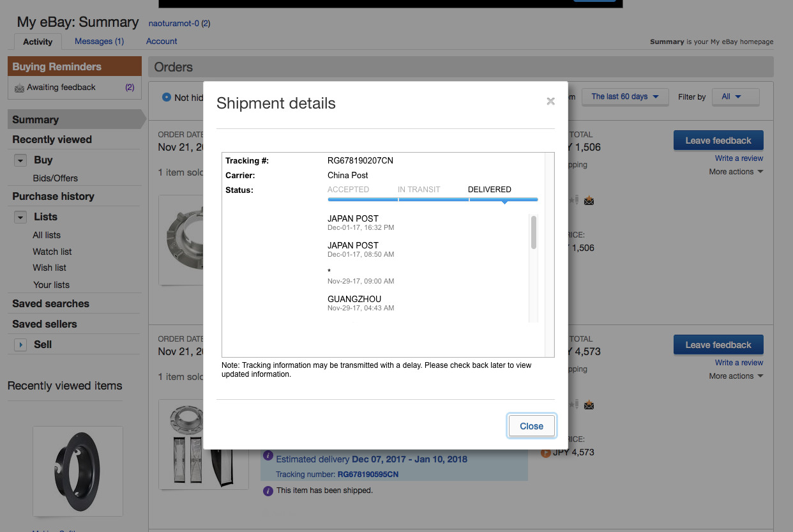This screenshot has height=532, width=793.
Task: Click the purple info icon beside 'This item has been shipped'
Action: coord(268,490)
